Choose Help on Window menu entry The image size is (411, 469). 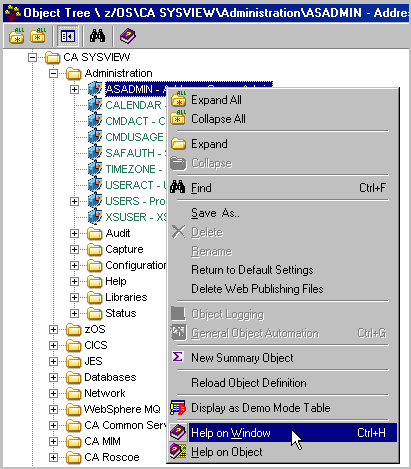pos(283,433)
